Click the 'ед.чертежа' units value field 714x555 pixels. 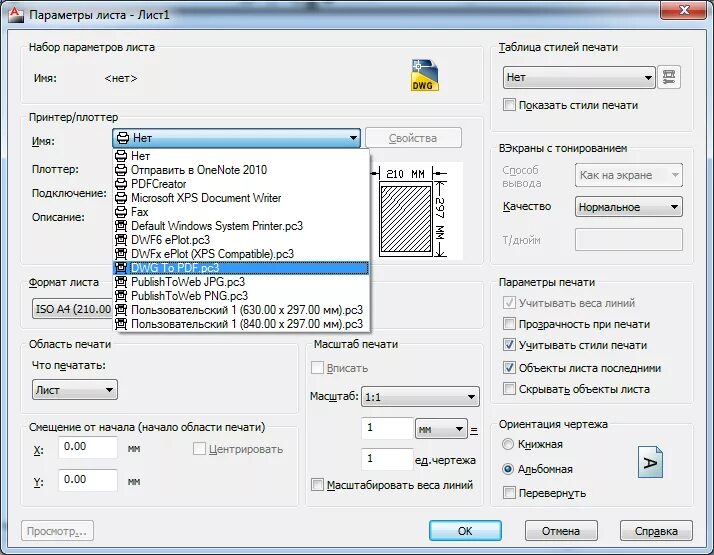click(x=387, y=459)
